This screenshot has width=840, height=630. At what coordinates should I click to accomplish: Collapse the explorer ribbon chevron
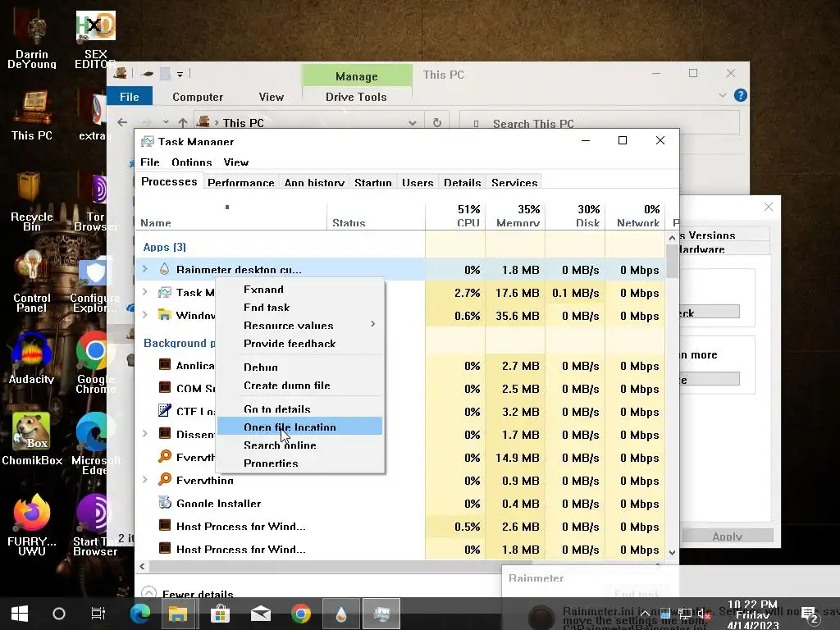(722, 95)
